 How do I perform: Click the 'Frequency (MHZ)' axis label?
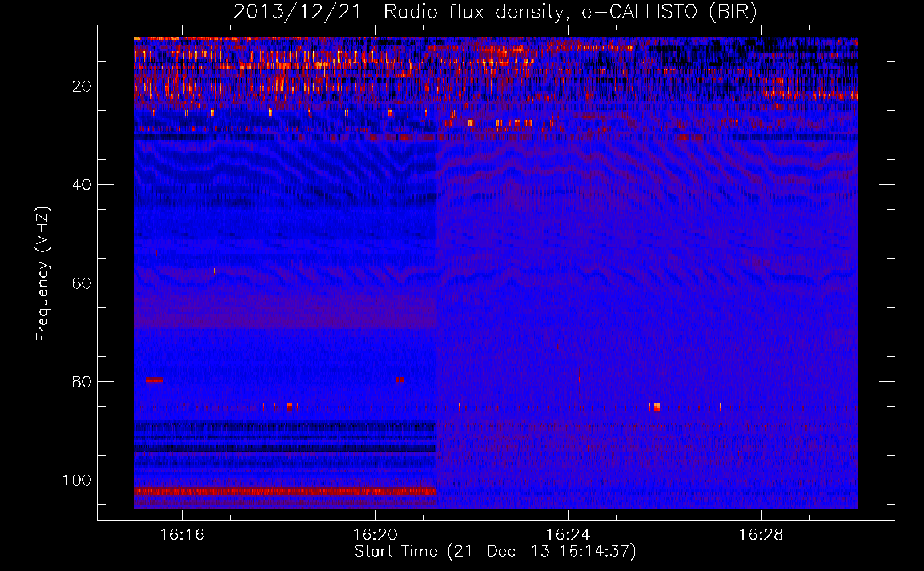click(x=43, y=274)
